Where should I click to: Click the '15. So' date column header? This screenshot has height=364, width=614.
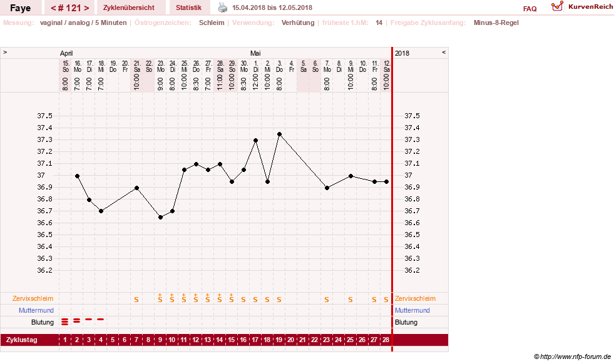tap(65, 66)
